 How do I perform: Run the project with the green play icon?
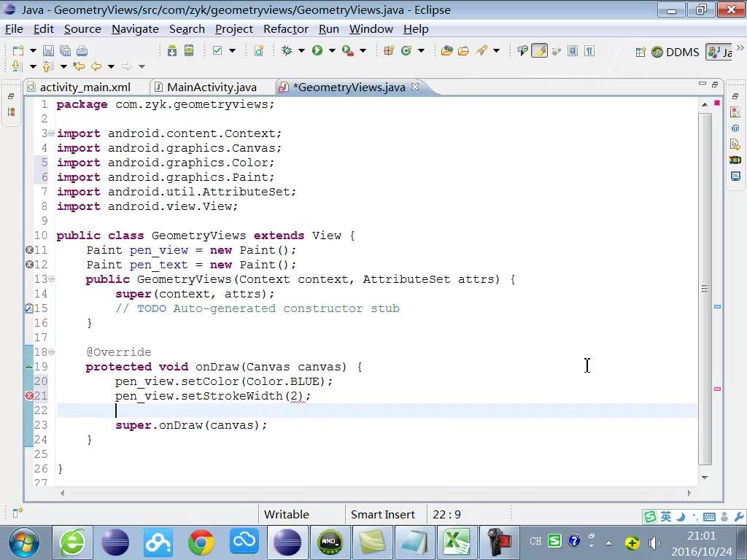pyautogui.click(x=317, y=50)
